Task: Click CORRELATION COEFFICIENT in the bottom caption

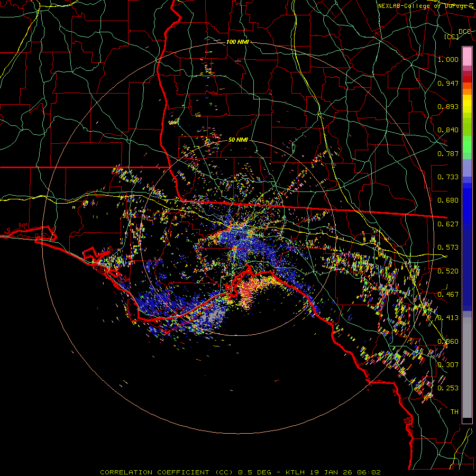Action: [154, 472]
